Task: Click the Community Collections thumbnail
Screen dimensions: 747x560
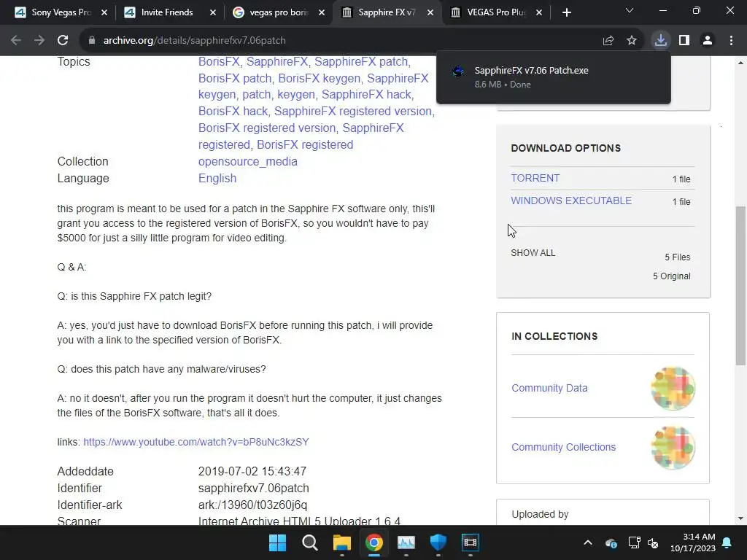Action: (673, 448)
